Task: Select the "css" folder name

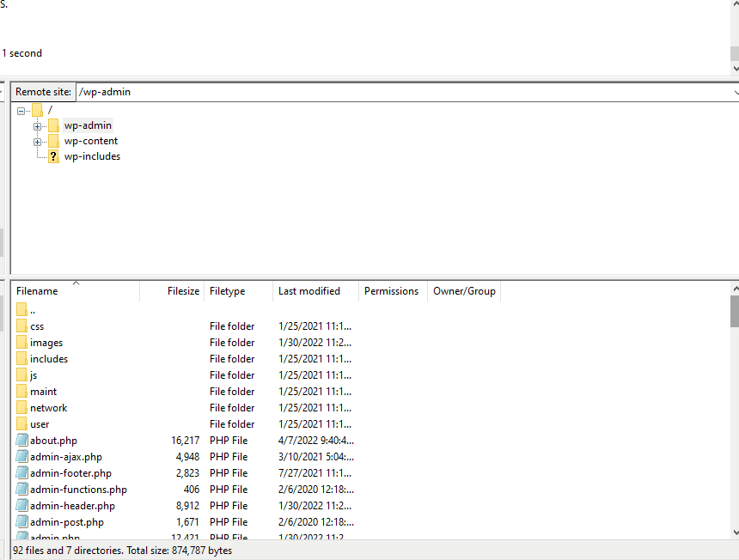Action: click(x=37, y=326)
